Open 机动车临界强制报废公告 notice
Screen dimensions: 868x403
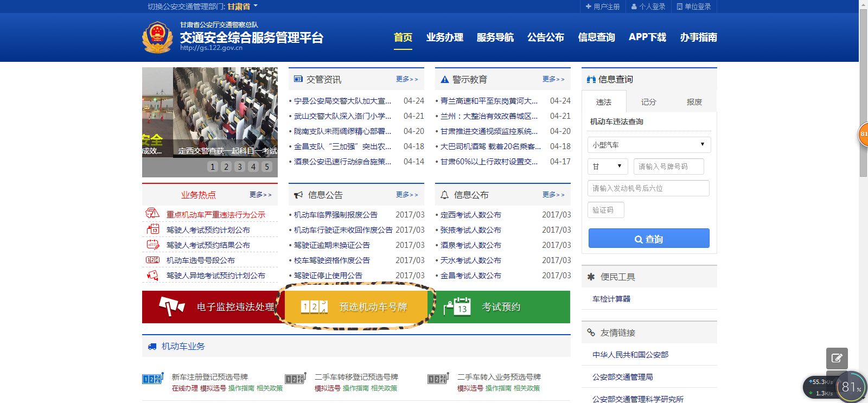pyautogui.click(x=336, y=215)
